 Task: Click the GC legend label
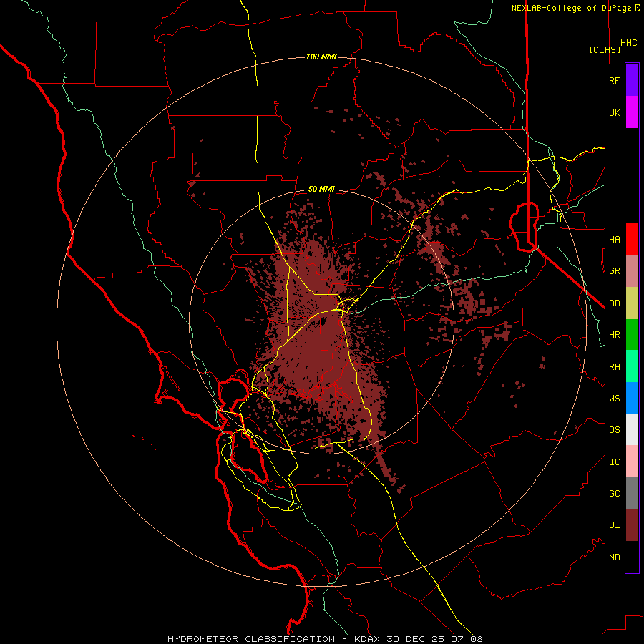(614, 494)
